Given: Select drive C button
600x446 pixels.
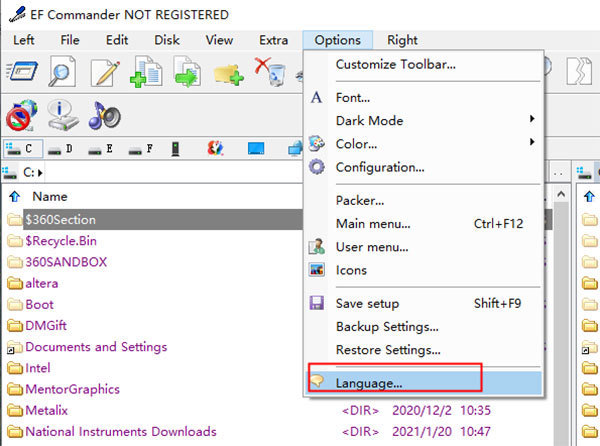Looking at the screenshot, I should [x=23, y=148].
